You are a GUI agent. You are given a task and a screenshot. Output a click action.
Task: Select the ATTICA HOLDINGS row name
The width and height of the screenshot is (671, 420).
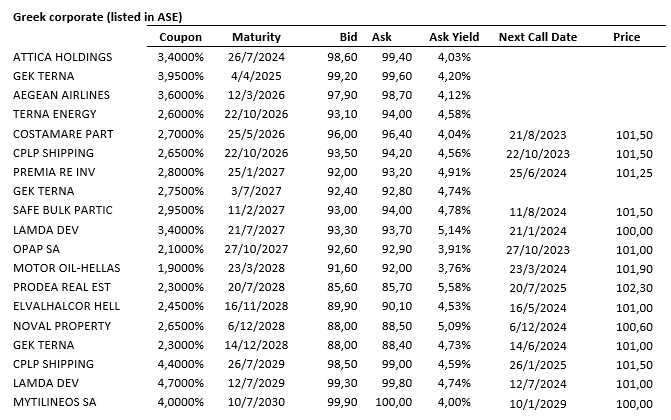[62, 57]
